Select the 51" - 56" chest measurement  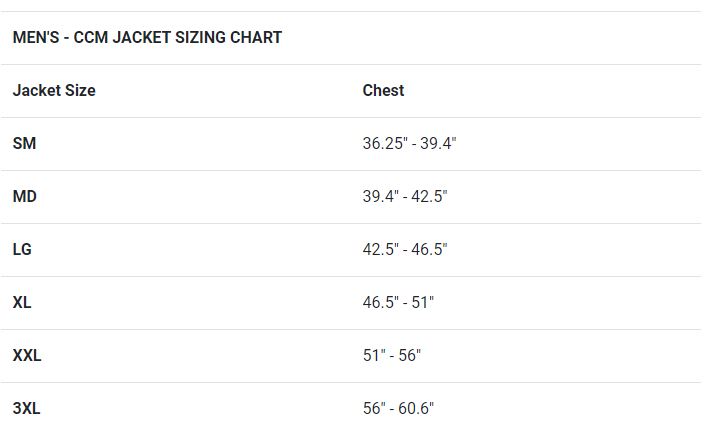[x=392, y=356]
